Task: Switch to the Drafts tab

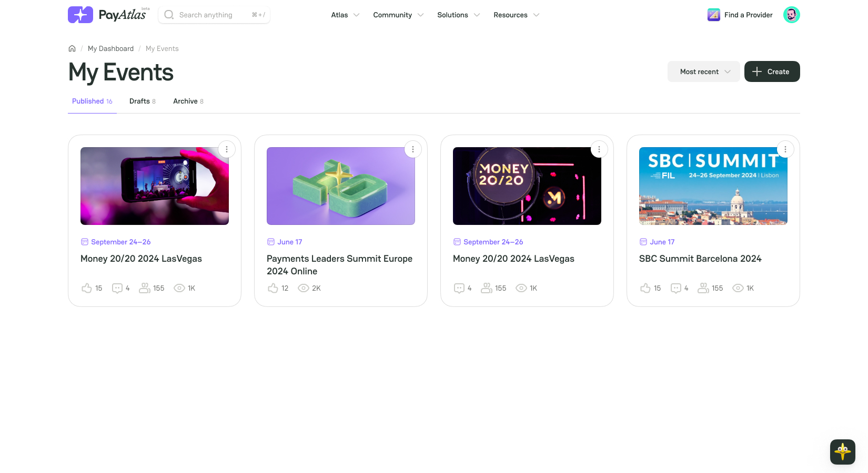Action: (x=142, y=101)
